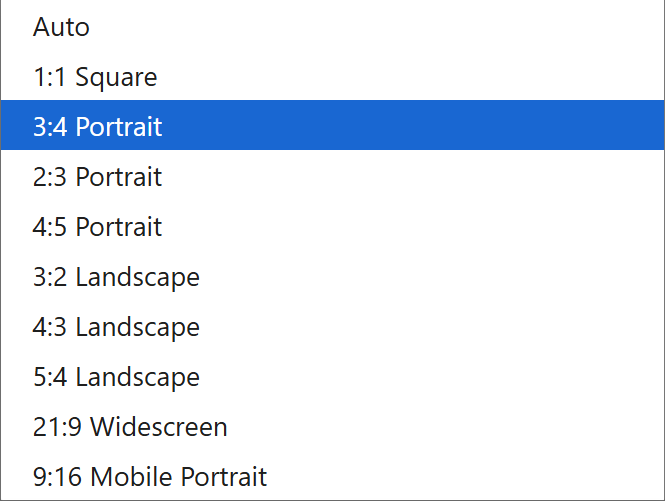665x501 pixels.
Task: Keep the selected 3:4 Portrait item
Action: (332, 125)
